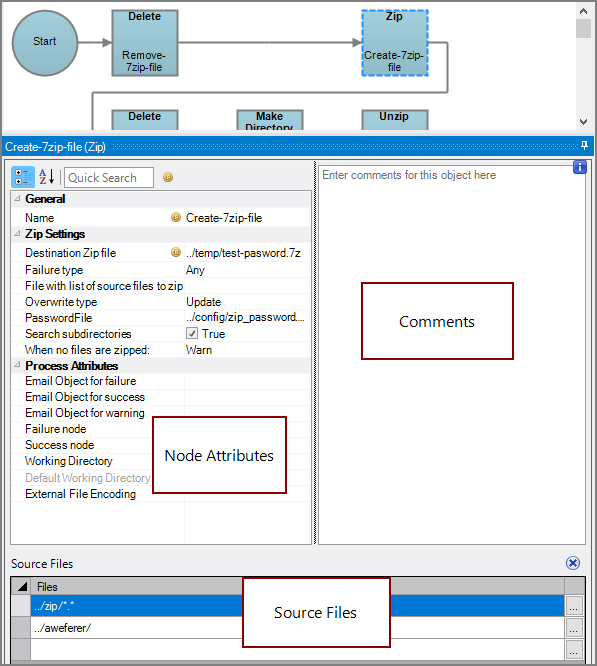Image resolution: width=597 pixels, height=666 pixels.
Task: Click the Files column header
Action: (x=297, y=587)
